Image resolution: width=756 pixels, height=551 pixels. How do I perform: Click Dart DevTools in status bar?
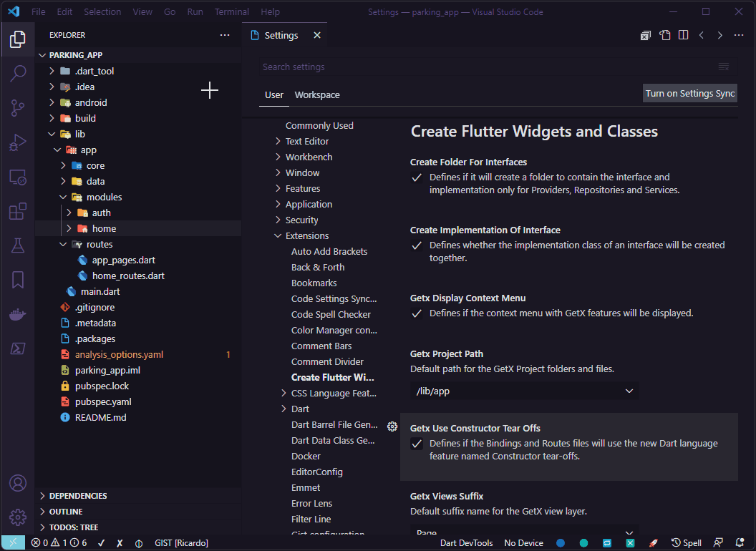pos(466,543)
